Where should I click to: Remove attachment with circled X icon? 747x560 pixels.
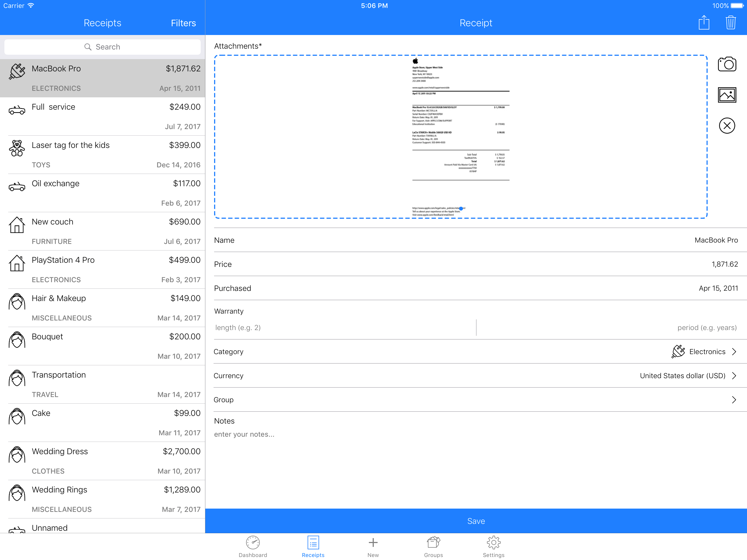pos(726,126)
